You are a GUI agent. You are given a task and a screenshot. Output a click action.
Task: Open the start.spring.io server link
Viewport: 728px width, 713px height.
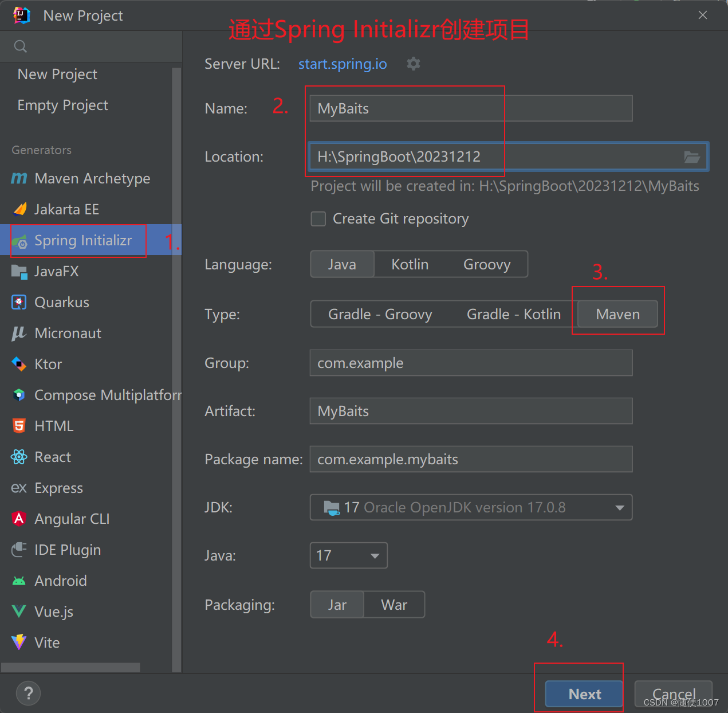point(343,64)
